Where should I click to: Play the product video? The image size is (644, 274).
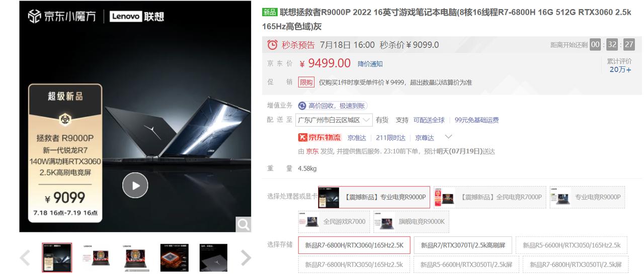(x=135, y=186)
